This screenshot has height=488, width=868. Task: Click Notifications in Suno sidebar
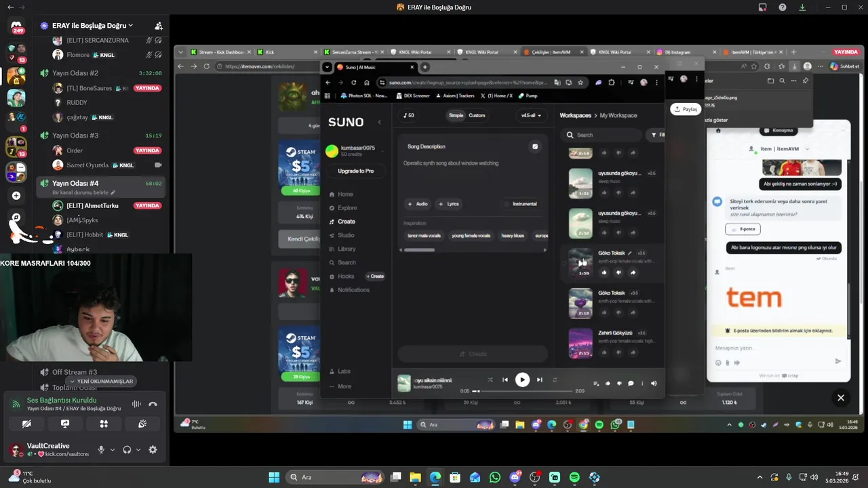click(353, 290)
